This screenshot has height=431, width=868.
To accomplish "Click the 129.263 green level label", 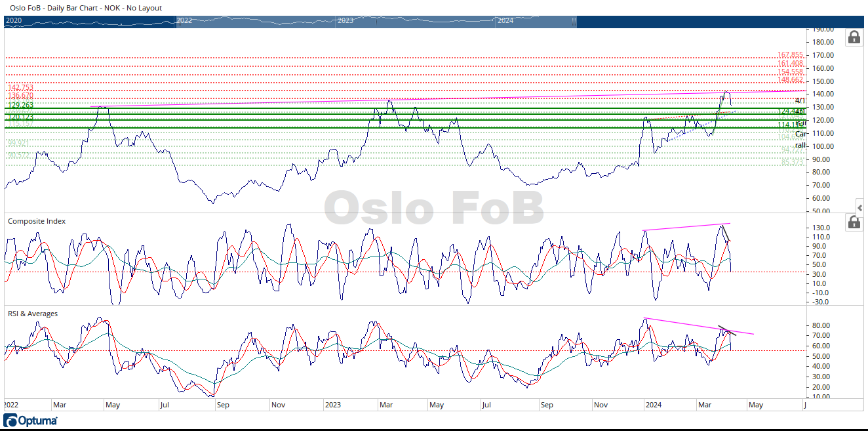I will coord(20,105).
